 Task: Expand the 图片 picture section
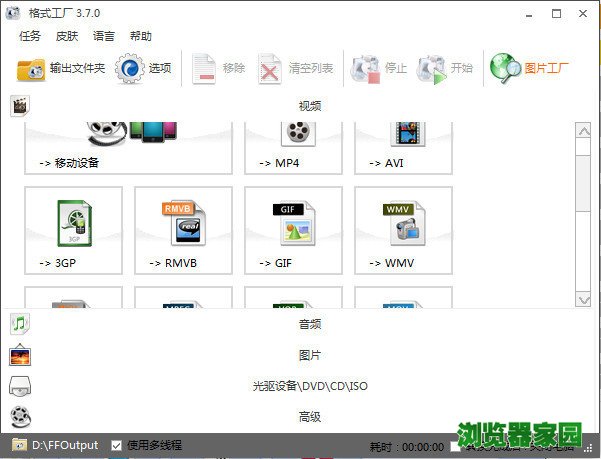310,355
